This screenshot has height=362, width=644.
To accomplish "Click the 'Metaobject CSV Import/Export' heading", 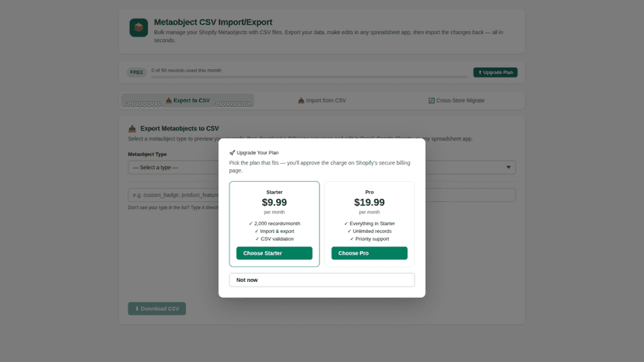I will point(213,23).
